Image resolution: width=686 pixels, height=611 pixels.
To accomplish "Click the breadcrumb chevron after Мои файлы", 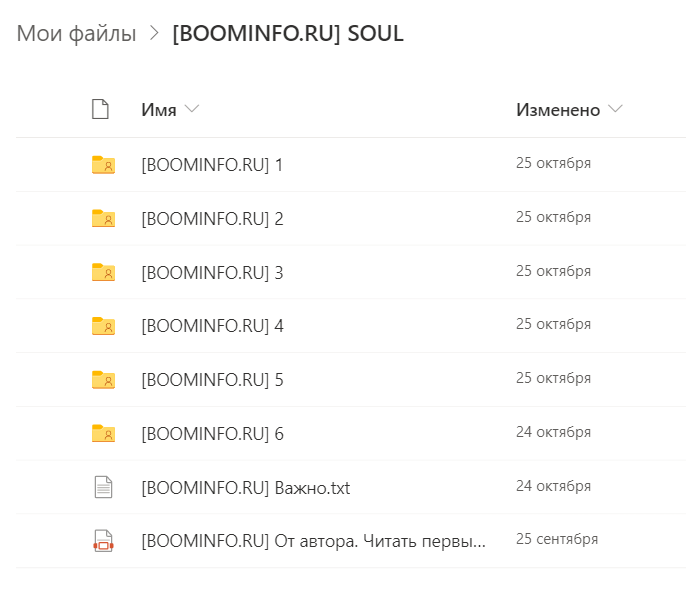I will coord(154,33).
